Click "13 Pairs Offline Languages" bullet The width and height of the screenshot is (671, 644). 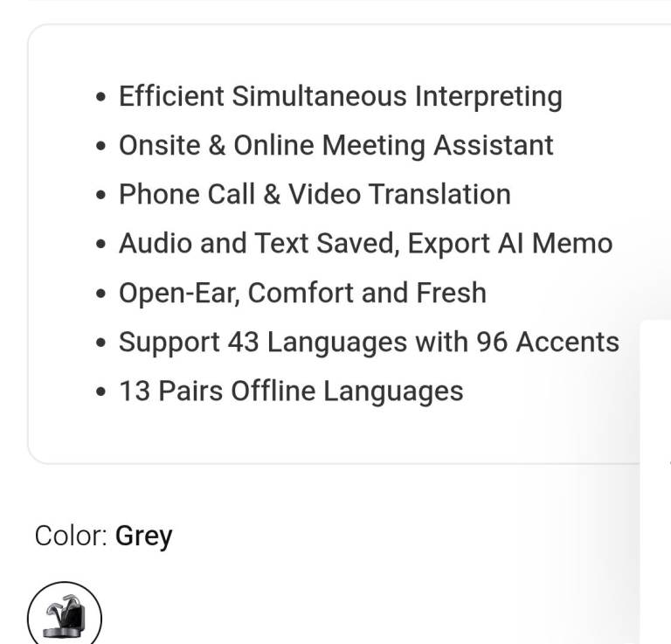[291, 391]
